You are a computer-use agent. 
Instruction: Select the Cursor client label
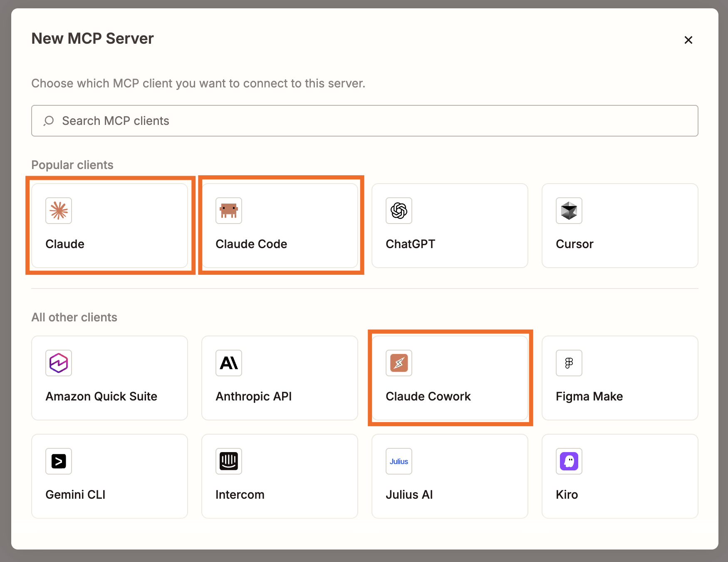point(574,244)
